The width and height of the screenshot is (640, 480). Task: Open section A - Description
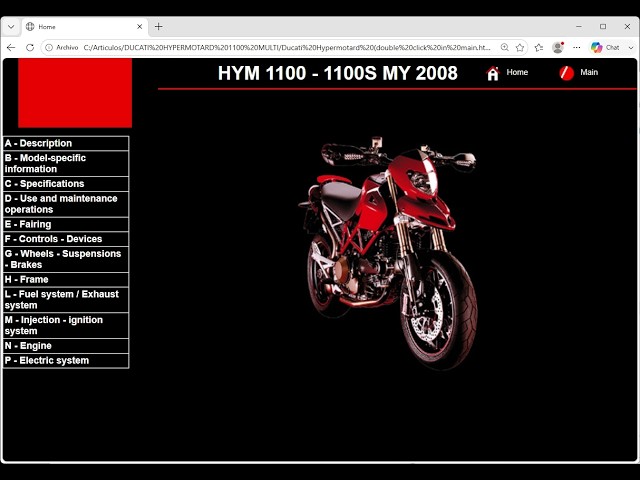[66, 143]
